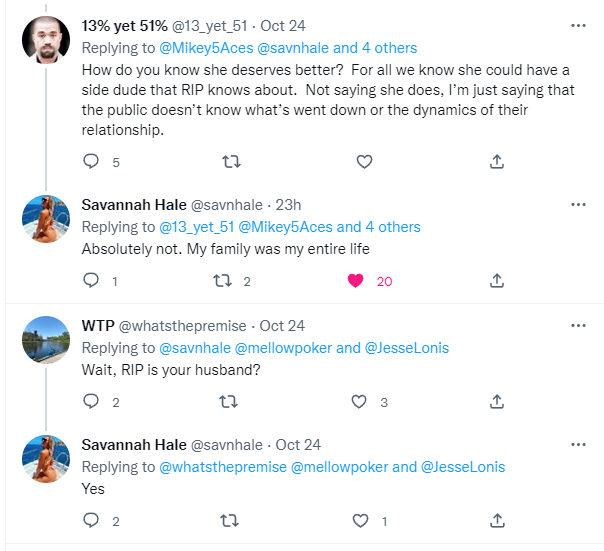Share WTP's tweet about RIP

(497, 402)
